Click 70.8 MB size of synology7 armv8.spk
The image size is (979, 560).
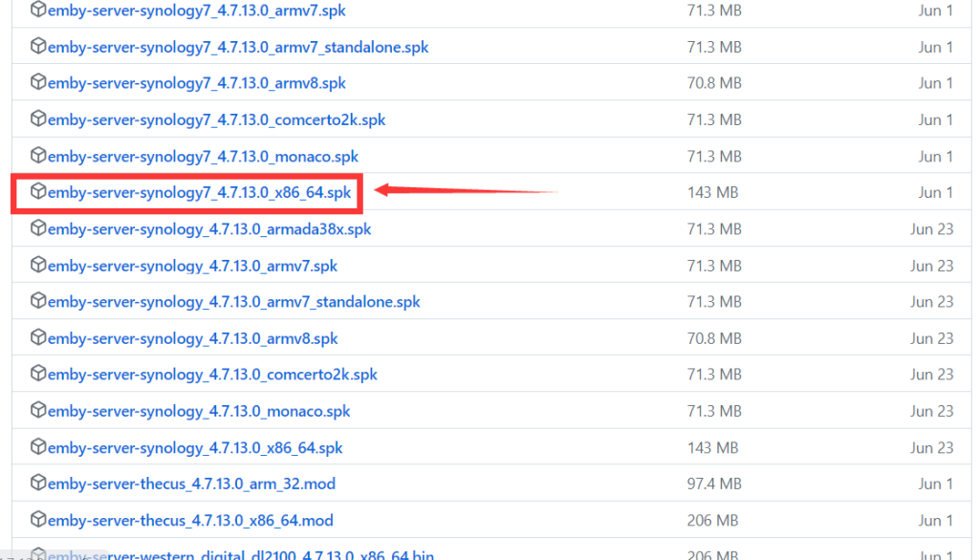(x=714, y=83)
